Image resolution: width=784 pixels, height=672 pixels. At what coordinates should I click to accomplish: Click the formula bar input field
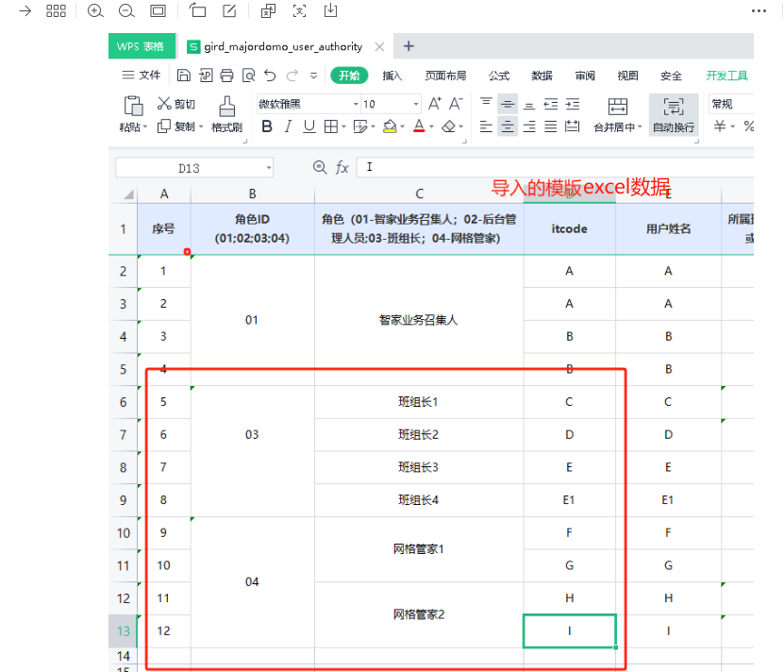[x=555, y=167]
